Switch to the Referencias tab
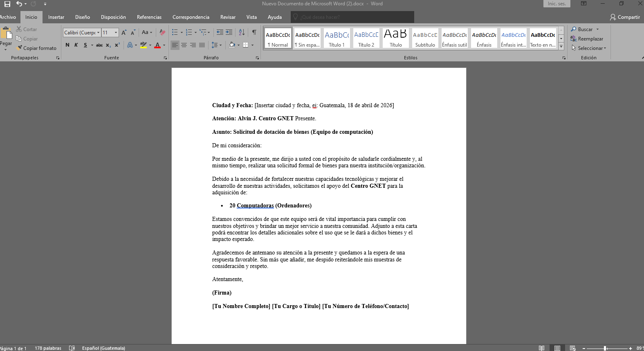 click(x=149, y=17)
